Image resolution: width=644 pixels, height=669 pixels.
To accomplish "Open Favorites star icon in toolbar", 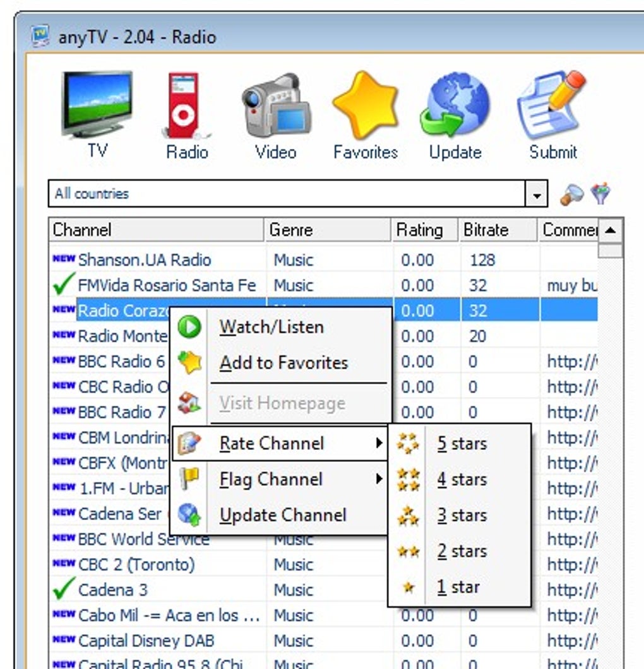I will pos(366,105).
